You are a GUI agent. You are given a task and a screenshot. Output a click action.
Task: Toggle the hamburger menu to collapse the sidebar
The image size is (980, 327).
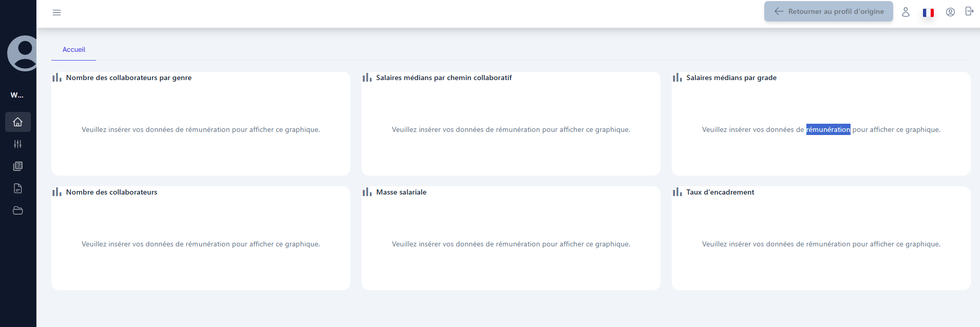coord(56,12)
